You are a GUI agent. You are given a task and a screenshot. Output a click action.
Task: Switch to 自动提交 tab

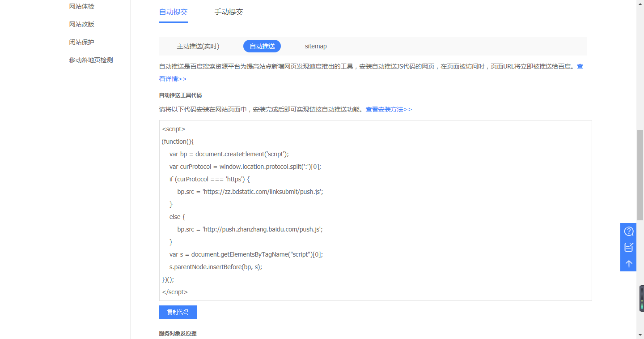pos(174,12)
